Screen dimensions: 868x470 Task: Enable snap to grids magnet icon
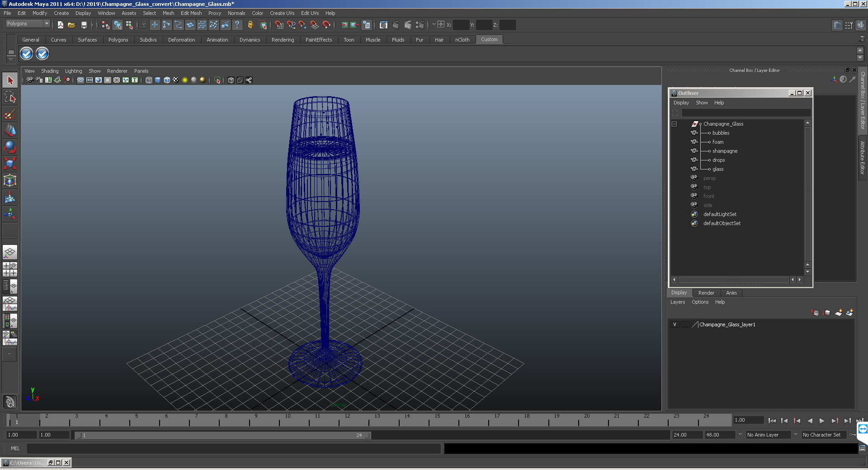click(279, 25)
